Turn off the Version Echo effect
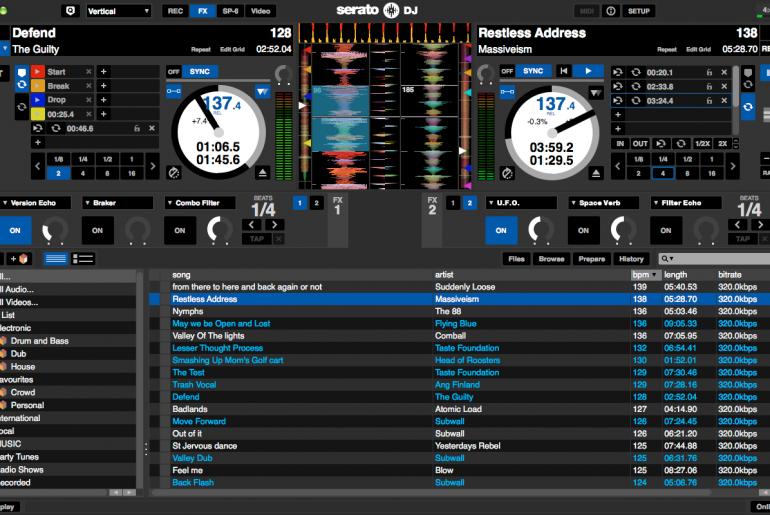The height and width of the screenshot is (515, 770). pyautogui.click(x=15, y=230)
